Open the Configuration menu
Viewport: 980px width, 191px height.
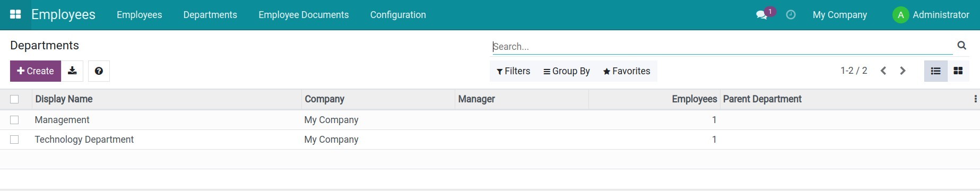[398, 15]
